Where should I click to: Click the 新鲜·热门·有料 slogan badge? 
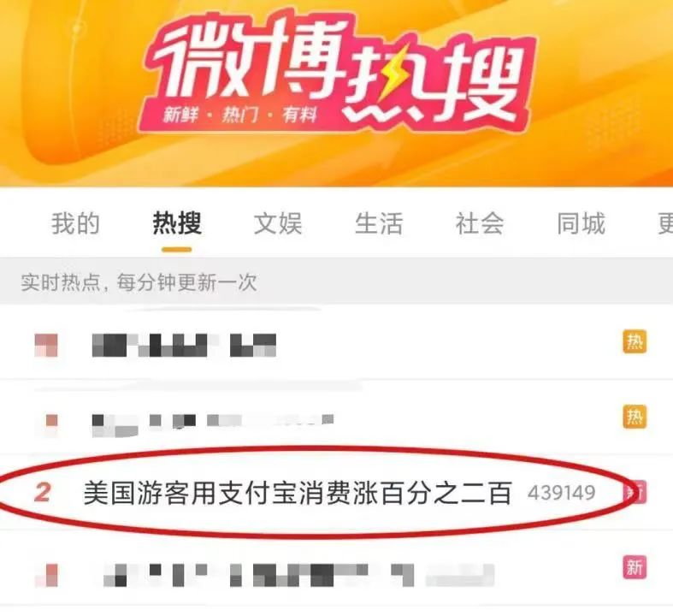point(239,115)
